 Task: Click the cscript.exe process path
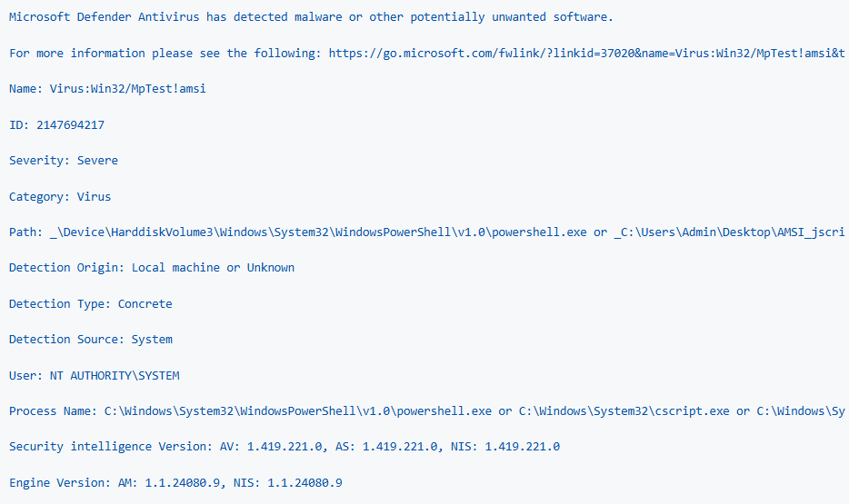624,411
